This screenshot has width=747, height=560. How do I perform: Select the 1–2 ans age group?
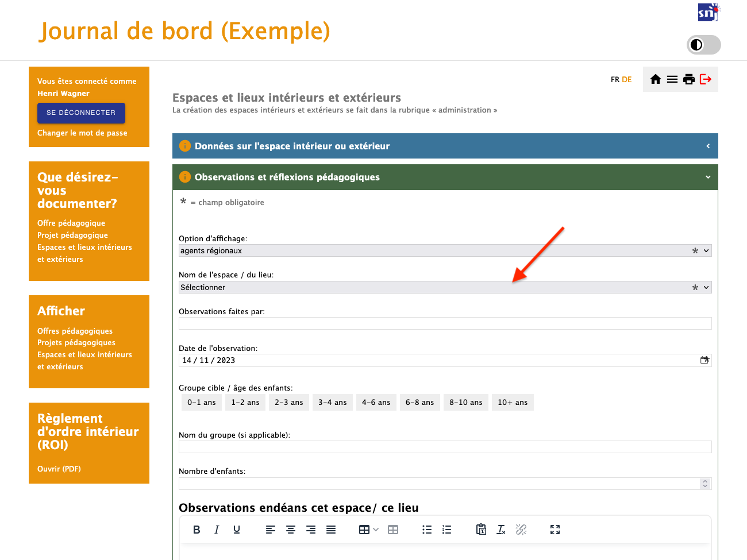[245, 402]
